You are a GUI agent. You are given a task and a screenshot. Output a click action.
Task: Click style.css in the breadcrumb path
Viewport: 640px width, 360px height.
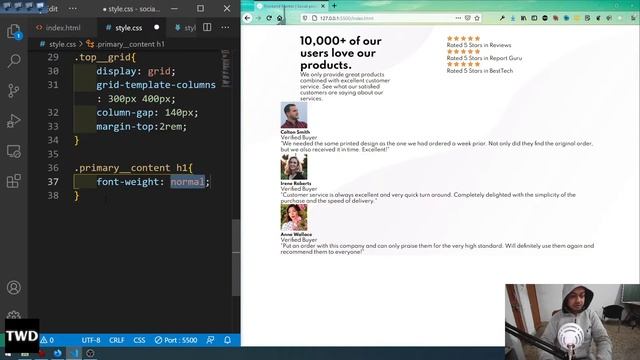[62, 44]
